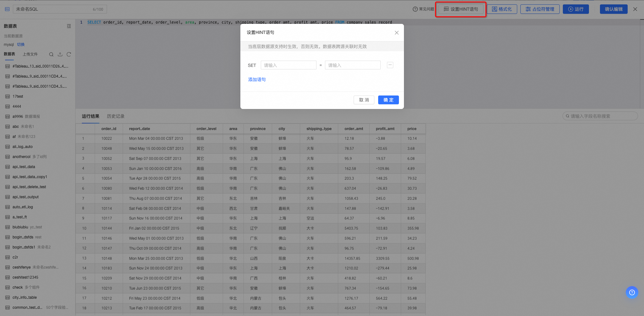Click the city cell 嘉峪关
644x316 pixels.
(x=284, y=209)
